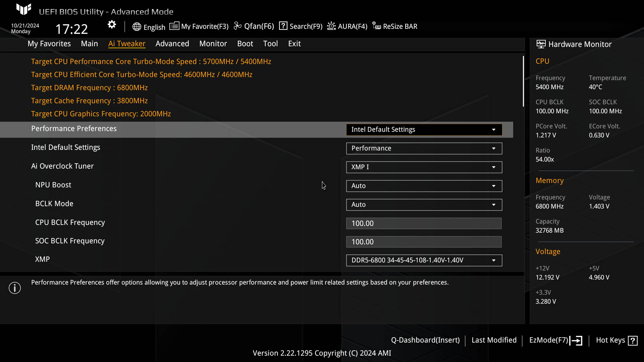Click Qfan(F6) label
The height and width of the screenshot is (362, 644).
pos(259,26)
